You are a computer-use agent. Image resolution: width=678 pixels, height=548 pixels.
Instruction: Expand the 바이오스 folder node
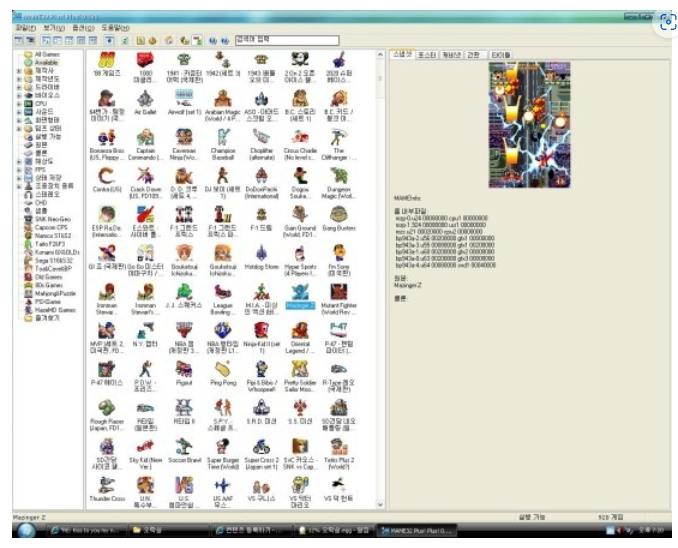point(19,96)
